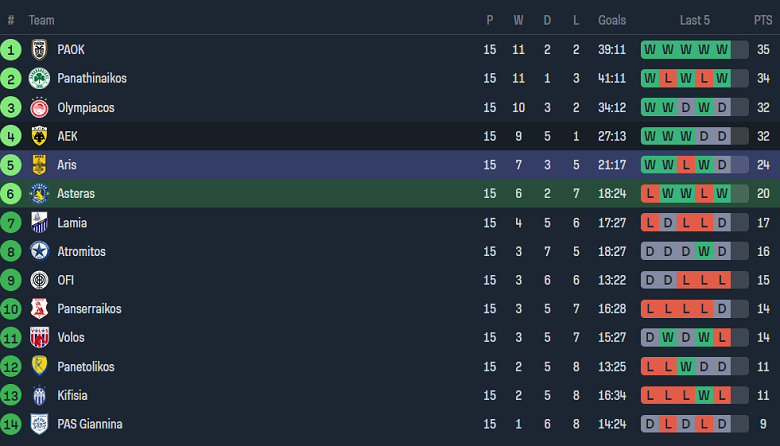The image size is (780, 446).
Task: Click PAOK's most recent win result box
Action: click(722, 49)
